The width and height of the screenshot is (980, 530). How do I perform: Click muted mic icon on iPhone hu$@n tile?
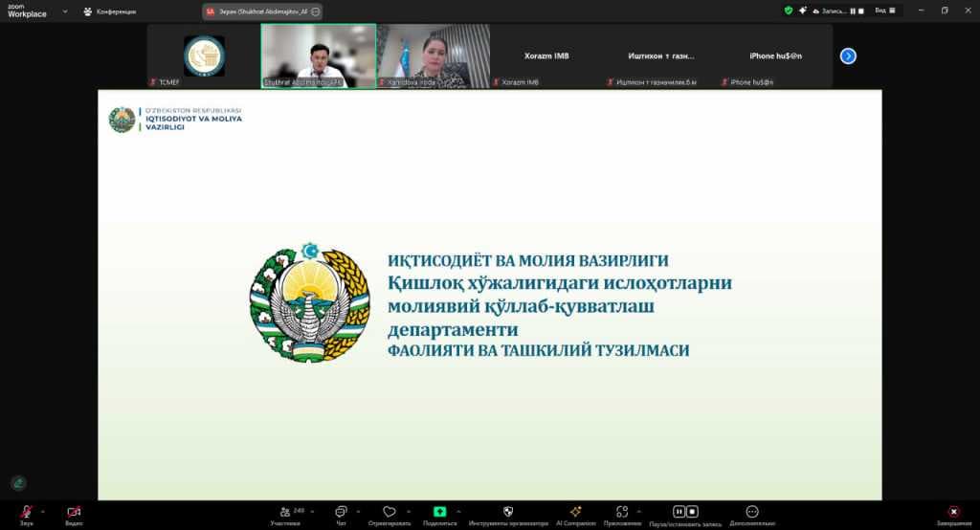point(725,82)
